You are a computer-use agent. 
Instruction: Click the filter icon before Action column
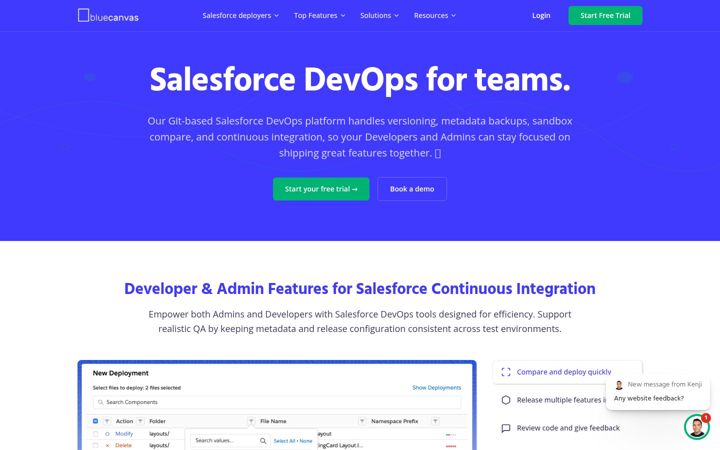[x=107, y=421]
